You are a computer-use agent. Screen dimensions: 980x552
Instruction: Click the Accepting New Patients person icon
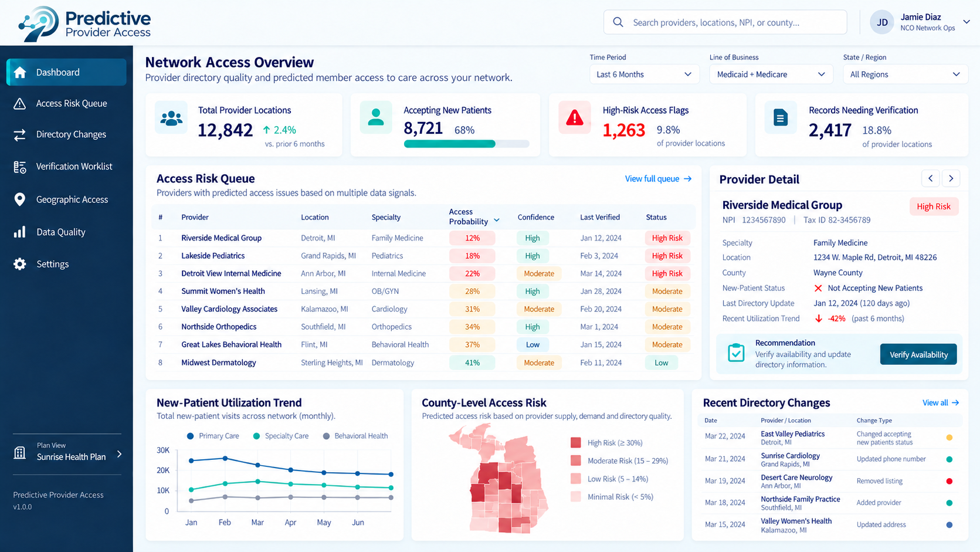pyautogui.click(x=376, y=117)
